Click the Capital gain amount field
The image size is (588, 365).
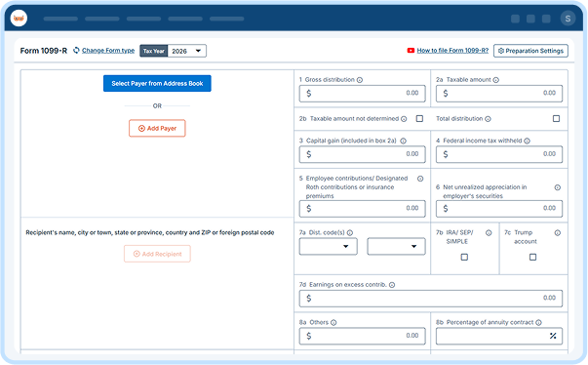click(x=362, y=154)
